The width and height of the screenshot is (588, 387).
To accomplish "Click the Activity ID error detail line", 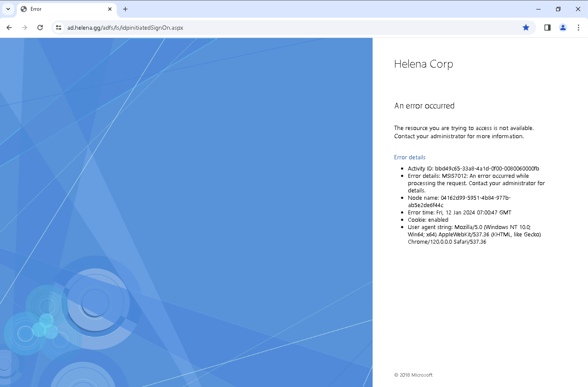I will [x=473, y=169].
